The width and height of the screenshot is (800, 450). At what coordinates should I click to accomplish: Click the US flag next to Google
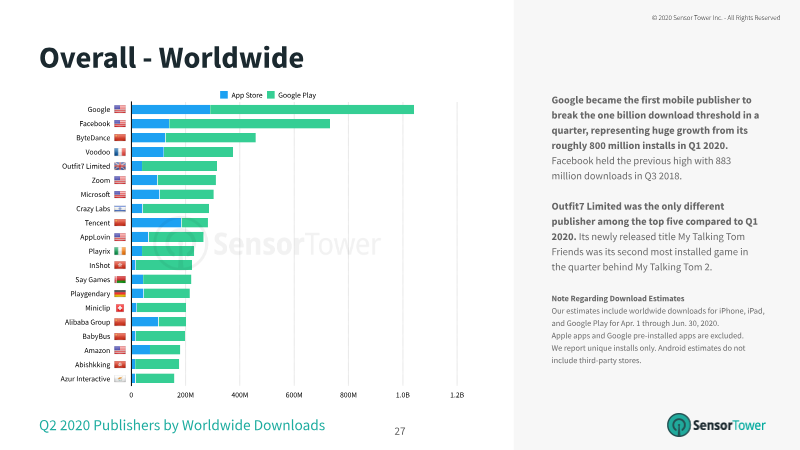click(x=120, y=109)
